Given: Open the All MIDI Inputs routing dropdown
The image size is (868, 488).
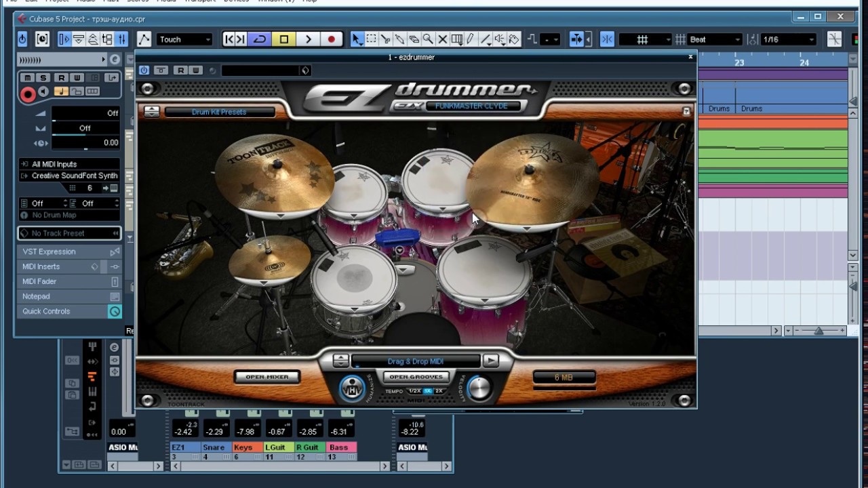Looking at the screenshot, I should pos(69,164).
